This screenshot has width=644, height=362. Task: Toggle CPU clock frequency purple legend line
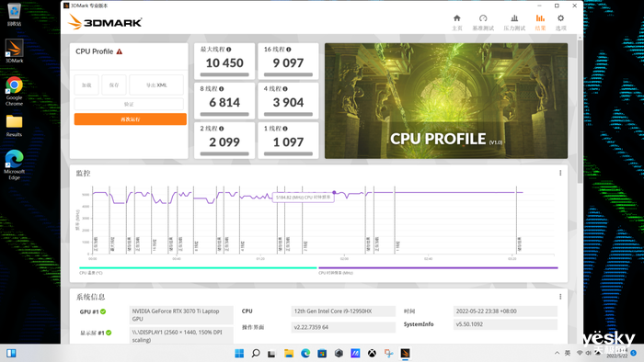(x=438, y=267)
